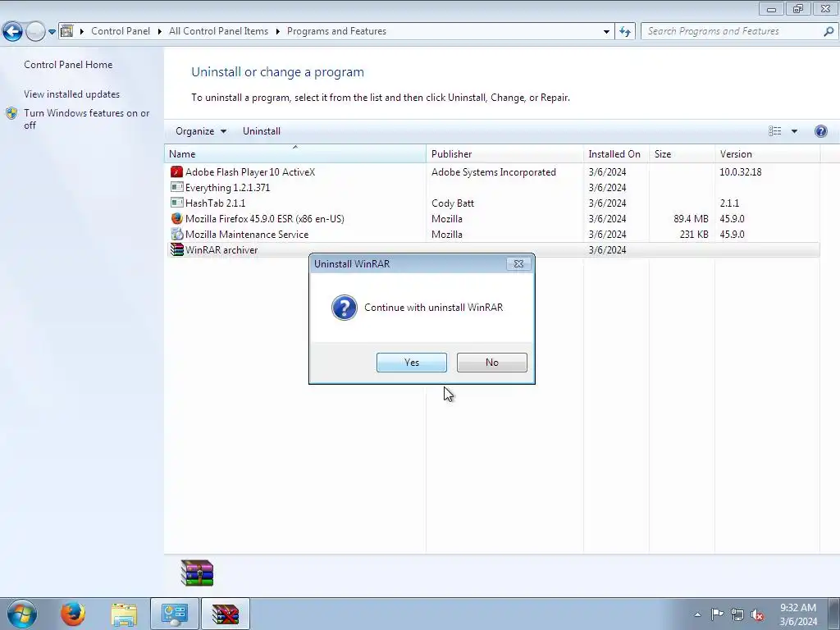Viewport: 840px width, 630px height.
Task: Click the 231 KB size cell
Action: (694, 234)
